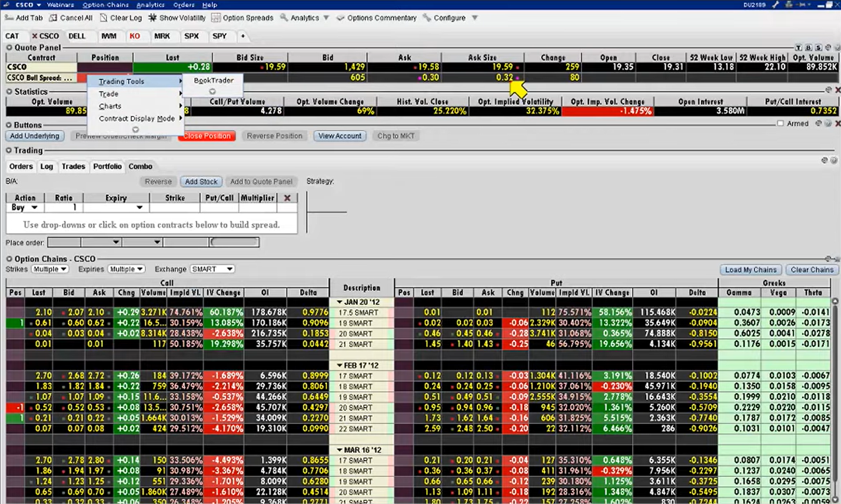The image size is (841, 504).
Task: Open the Help menu
Action: (210, 5)
